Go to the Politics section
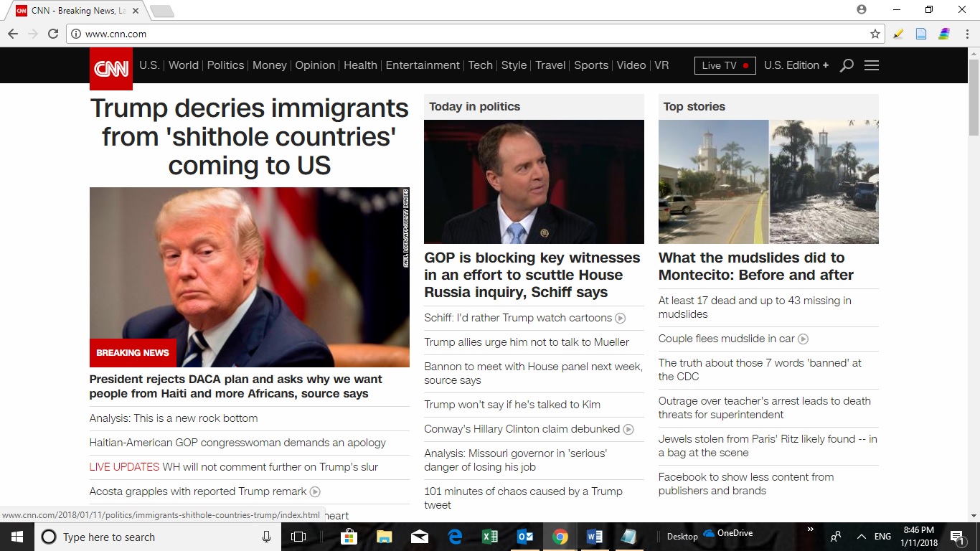980x551 pixels. pos(225,65)
